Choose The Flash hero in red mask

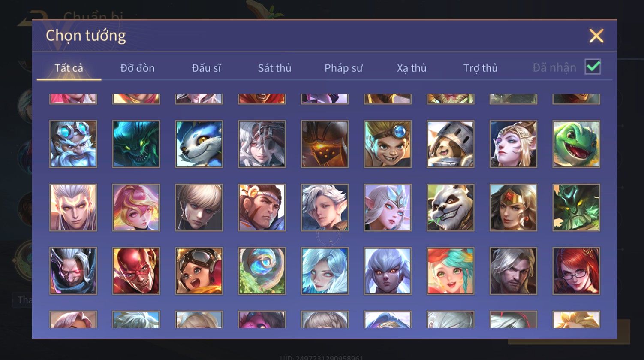(136, 271)
